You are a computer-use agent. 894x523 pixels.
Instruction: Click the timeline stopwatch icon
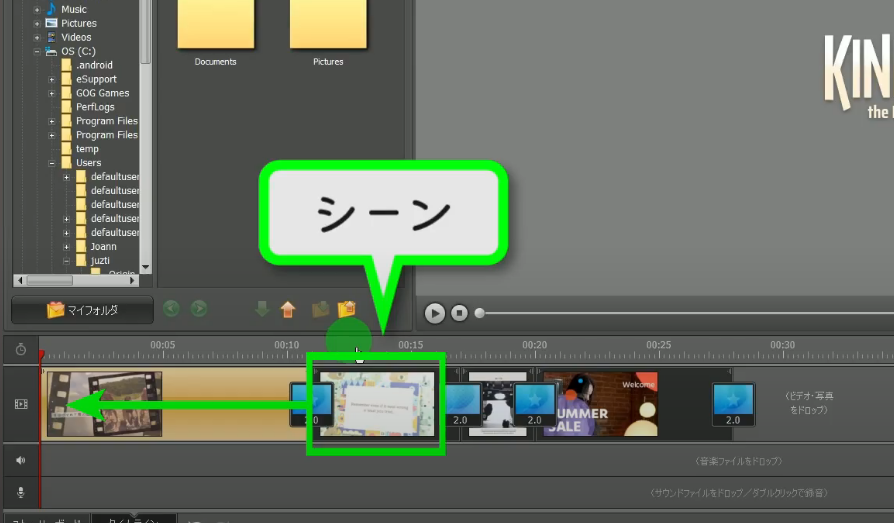[21, 349]
